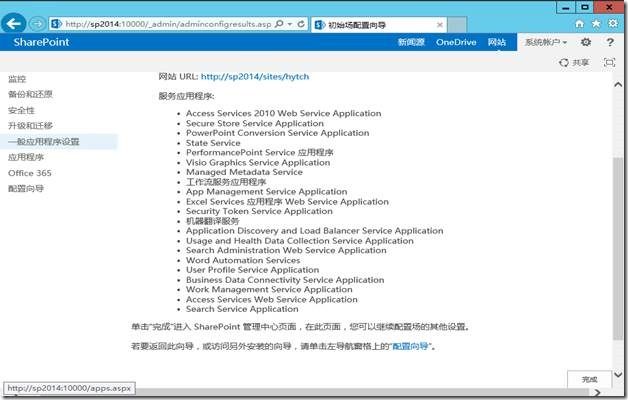Click the browser home icon
This screenshot has width=628, height=400.
point(579,24)
